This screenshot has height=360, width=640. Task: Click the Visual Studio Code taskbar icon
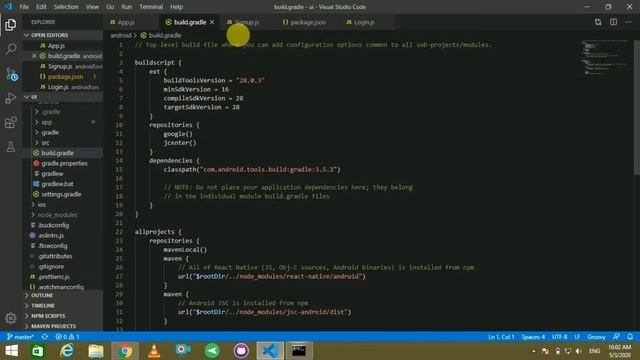coord(270,351)
